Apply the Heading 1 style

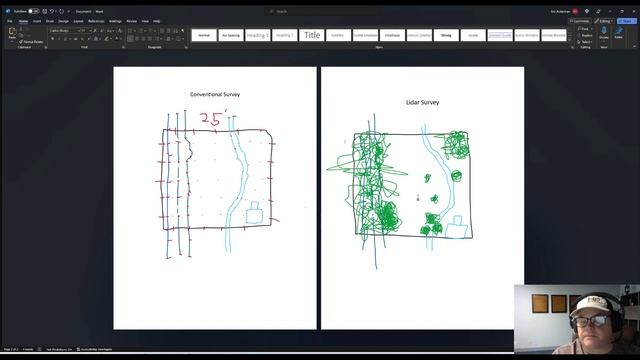click(x=258, y=35)
